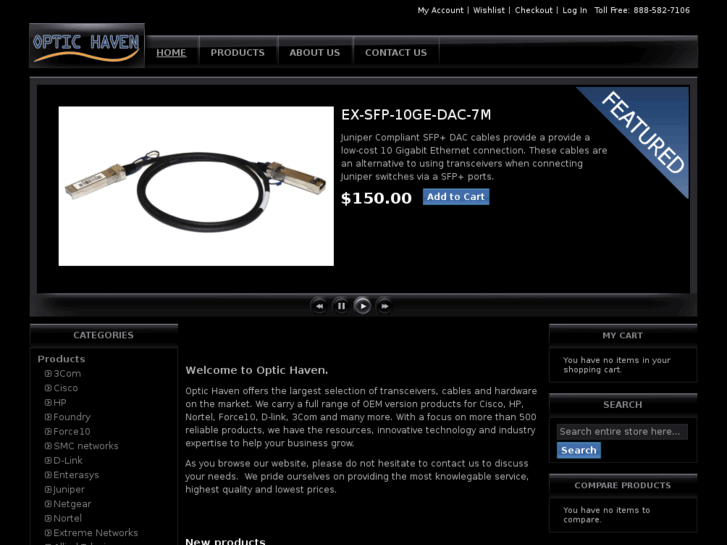Expand the Cisco category arrow icon
This screenshot has height=545, width=727.
[x=48, y=388]
